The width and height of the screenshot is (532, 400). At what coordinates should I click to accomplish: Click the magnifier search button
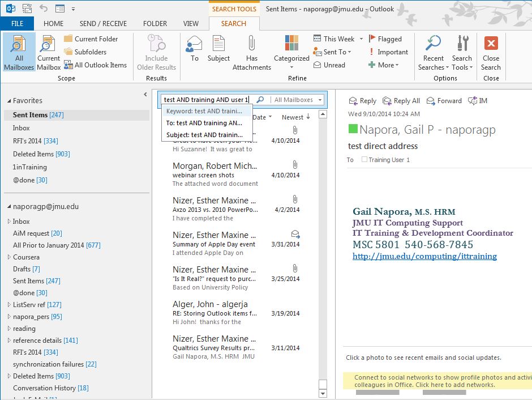[260, 100]
